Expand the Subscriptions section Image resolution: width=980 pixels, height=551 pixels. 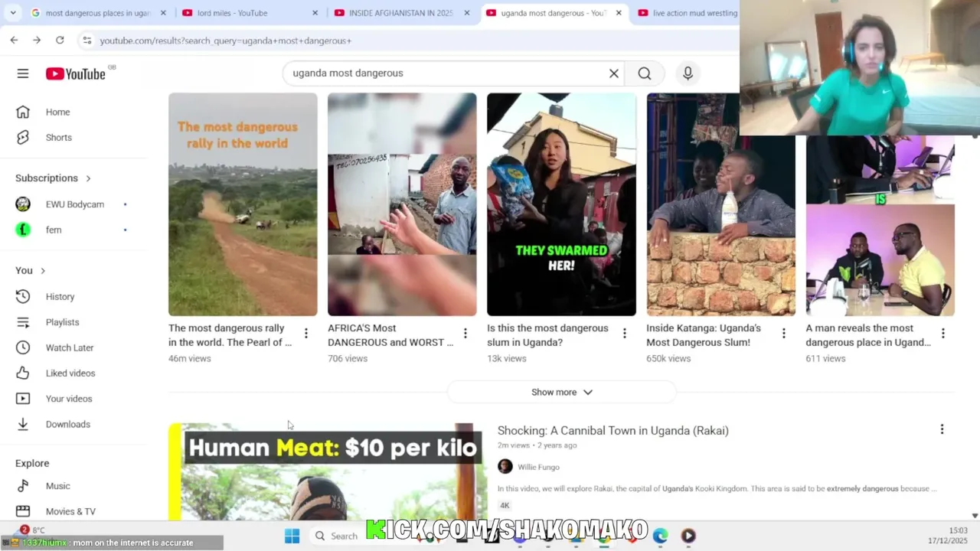pos(53,178)
